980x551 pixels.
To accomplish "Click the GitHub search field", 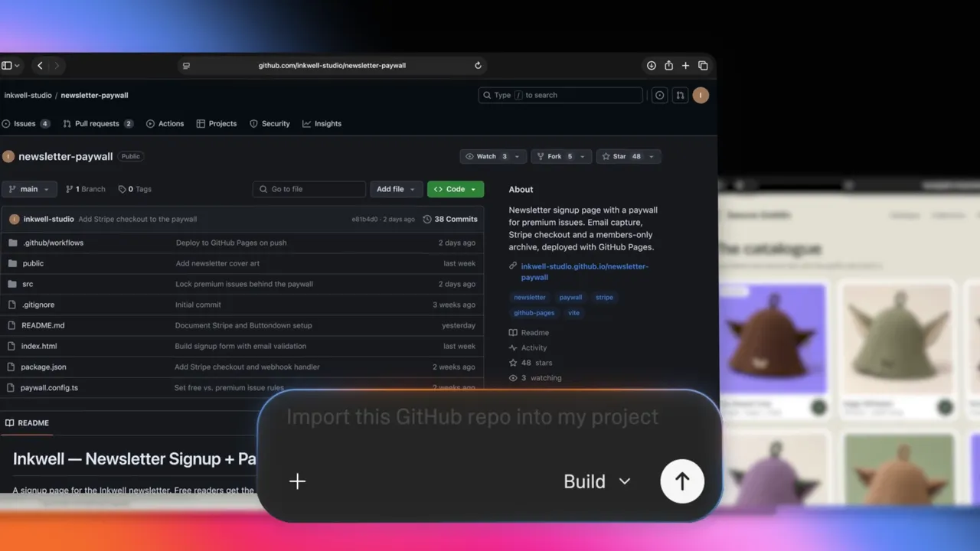I will tap(560, 96).
